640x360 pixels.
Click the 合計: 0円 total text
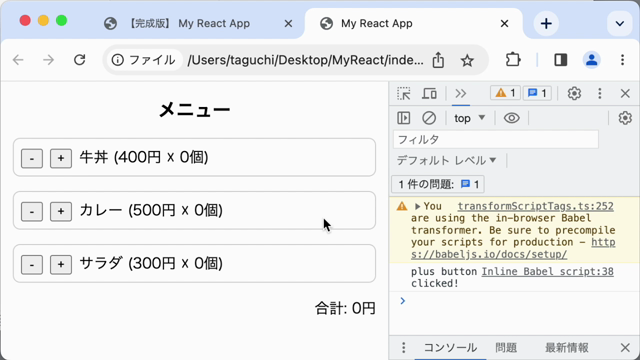pos(345,308)
